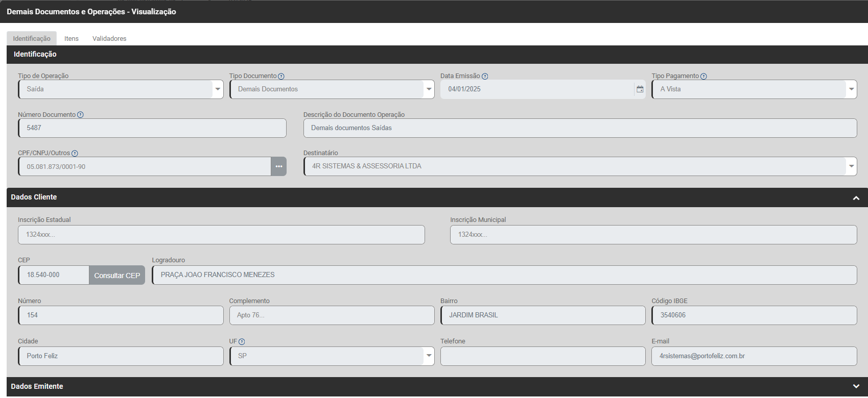Expand the Destinatário dropdown list
The height and width of the screenshot is (398, 868).
tap(851, 166)
